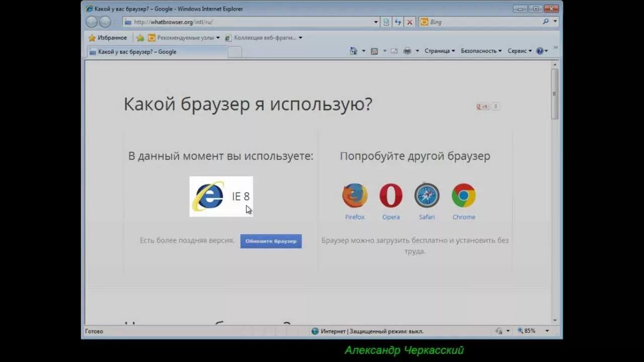Viewport: 644px width, 362px height.
Task: Click the Chrome browser icon
Action: tap(463, 196)
